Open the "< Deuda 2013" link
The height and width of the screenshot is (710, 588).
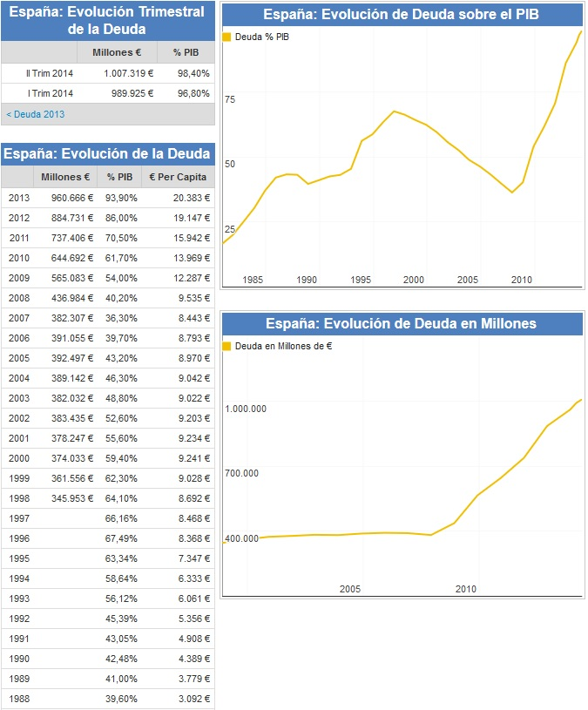36,114
